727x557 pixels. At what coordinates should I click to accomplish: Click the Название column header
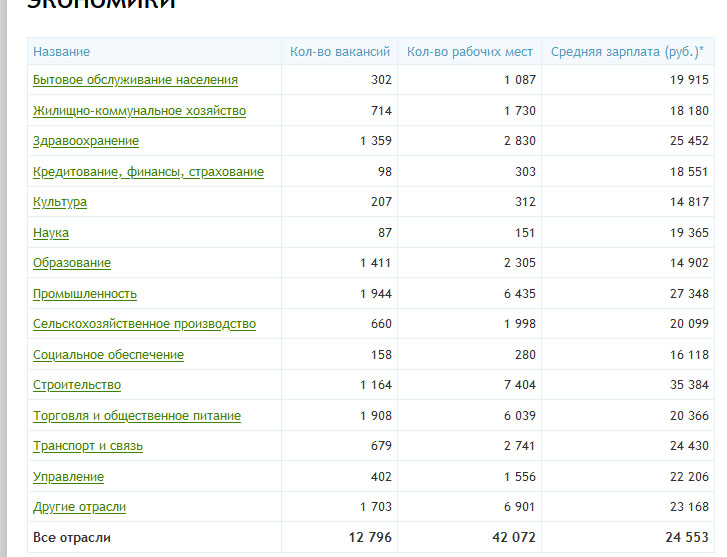pyautogui.click(x=61, y=52)
